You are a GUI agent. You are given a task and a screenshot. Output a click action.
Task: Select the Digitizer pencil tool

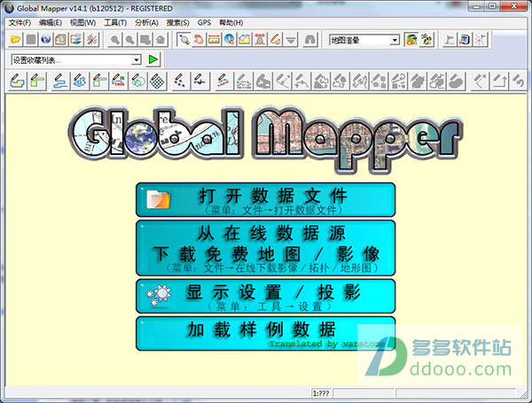click(x=276, y=40)
